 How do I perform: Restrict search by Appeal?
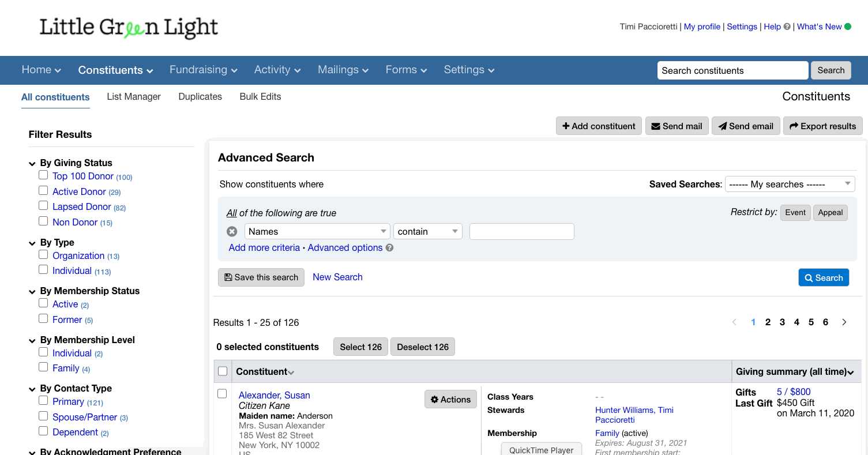pyautogui.click(x=831, y=212)
